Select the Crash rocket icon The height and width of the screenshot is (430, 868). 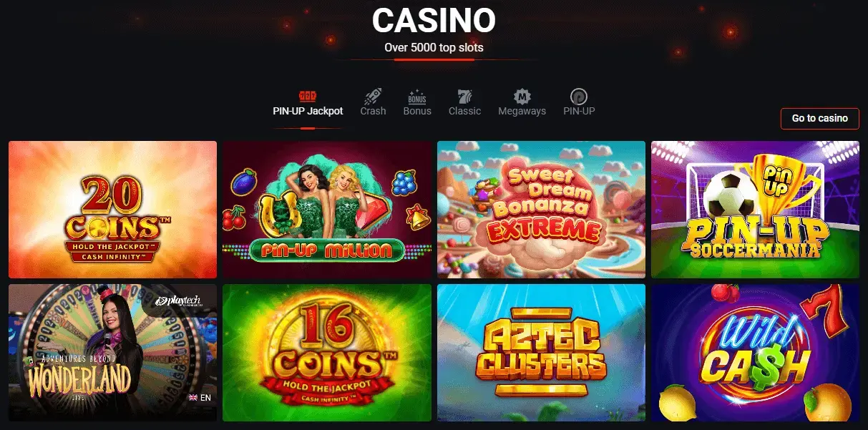[373, 96]
